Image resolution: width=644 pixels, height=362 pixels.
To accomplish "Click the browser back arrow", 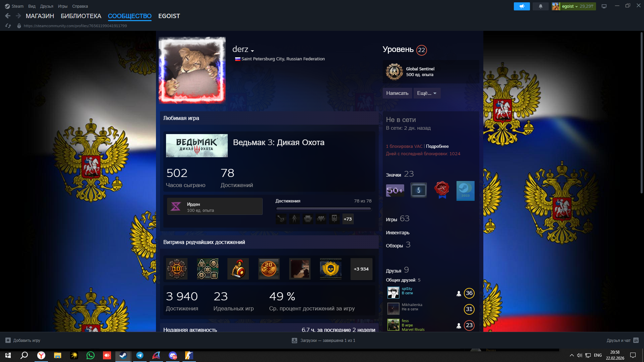I will click(8, 16).
